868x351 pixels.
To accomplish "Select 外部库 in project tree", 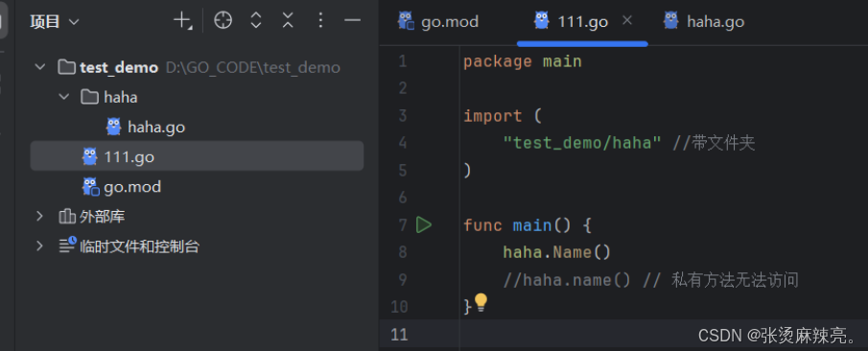I will 103,217.
